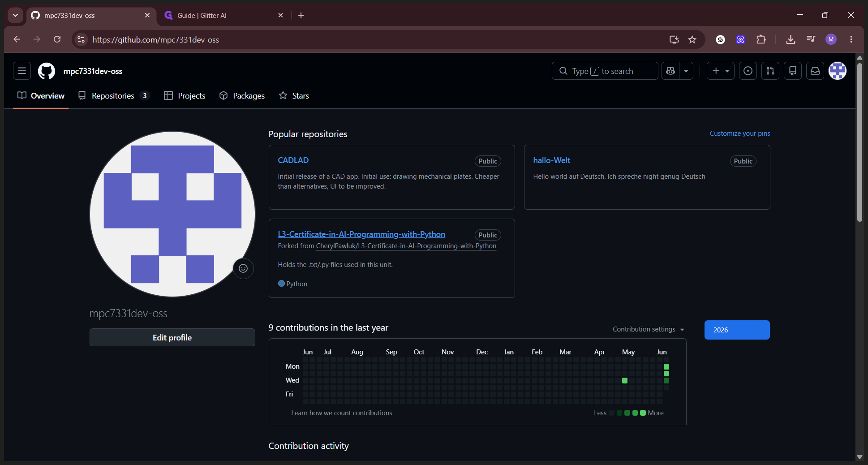Click Customize your pins link
Viewport: 868px width, 465px height.
(740, 133)
